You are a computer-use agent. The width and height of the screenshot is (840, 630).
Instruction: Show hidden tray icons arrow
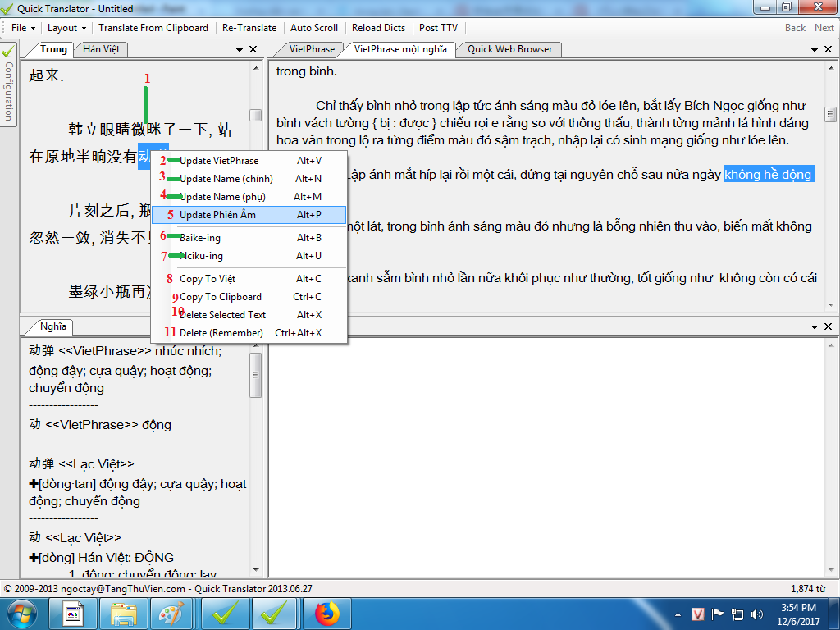678,614
